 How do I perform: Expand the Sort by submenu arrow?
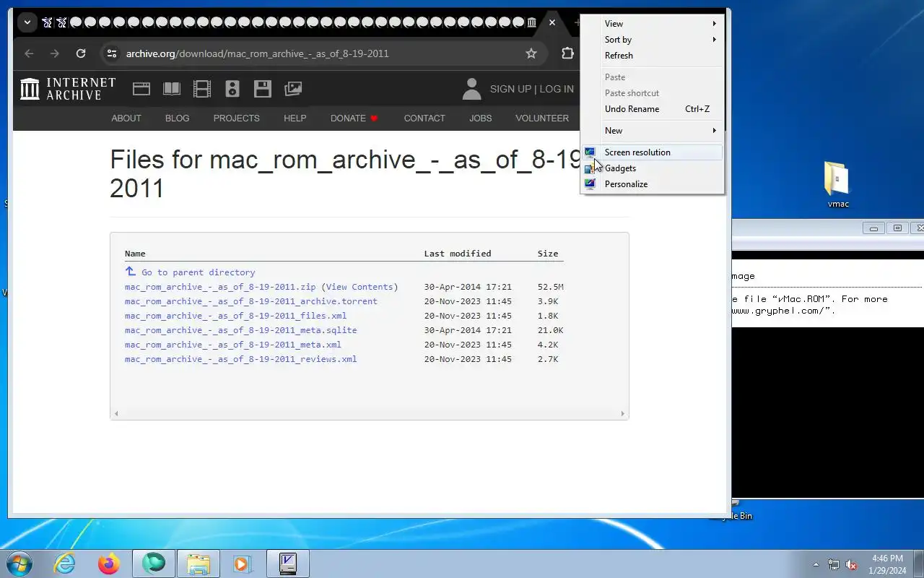click(714, 40)
